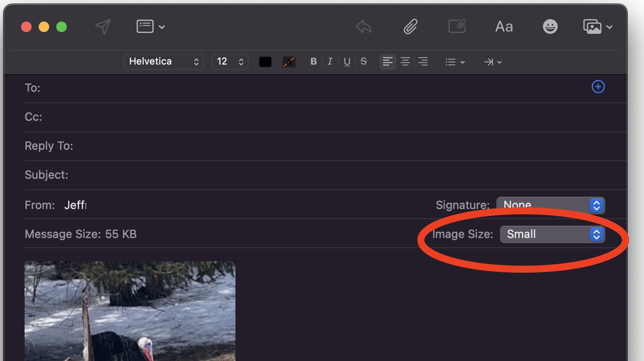The width and height of the screenshot is (644, 361).
Task: Add a contact with the plus button
Action: [598, 87]
